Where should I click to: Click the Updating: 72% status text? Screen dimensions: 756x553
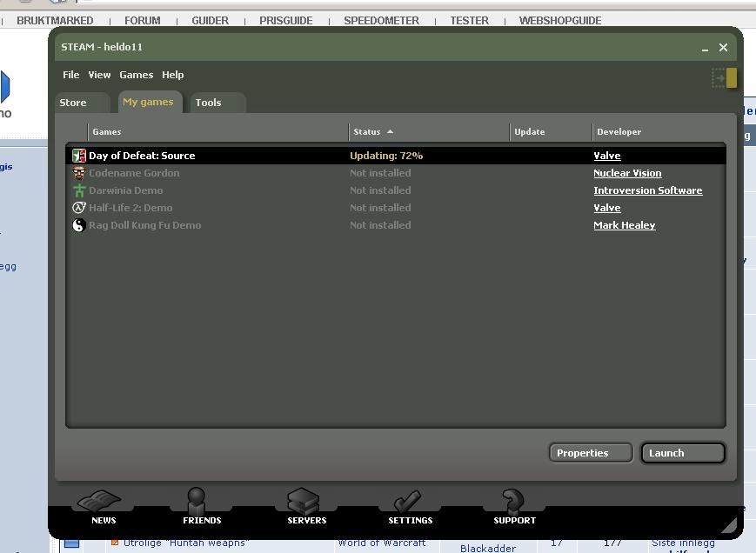pos(386,156)
